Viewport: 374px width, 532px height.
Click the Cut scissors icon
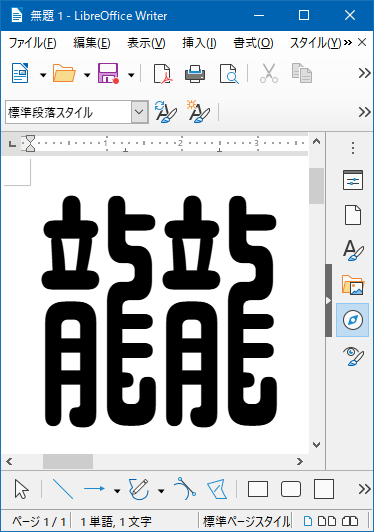coord(269,73)
